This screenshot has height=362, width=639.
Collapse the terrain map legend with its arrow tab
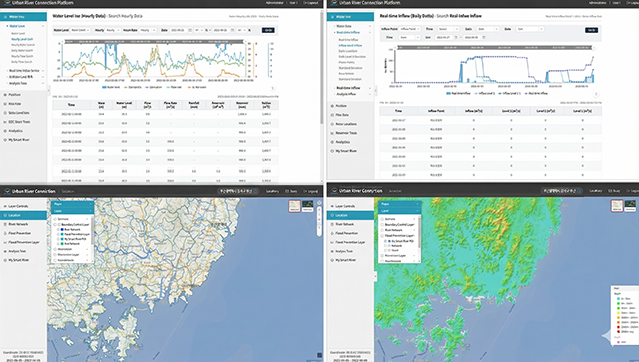607,336
